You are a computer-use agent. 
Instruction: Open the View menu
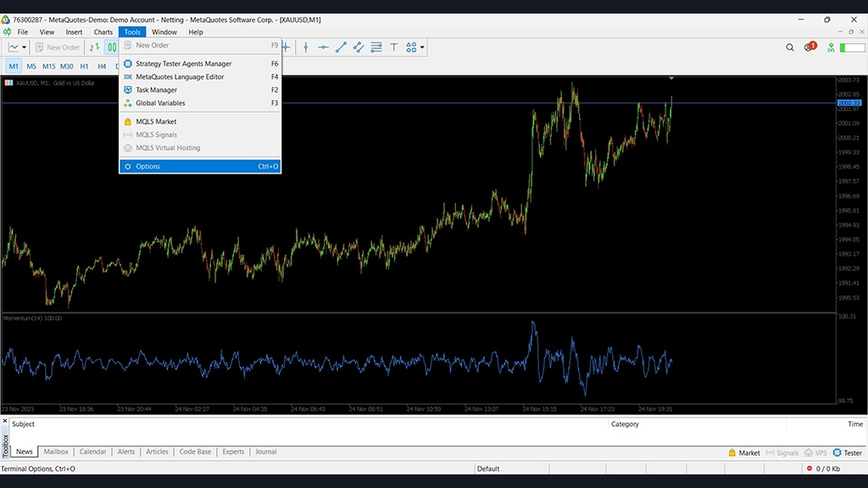pos(47,32)
